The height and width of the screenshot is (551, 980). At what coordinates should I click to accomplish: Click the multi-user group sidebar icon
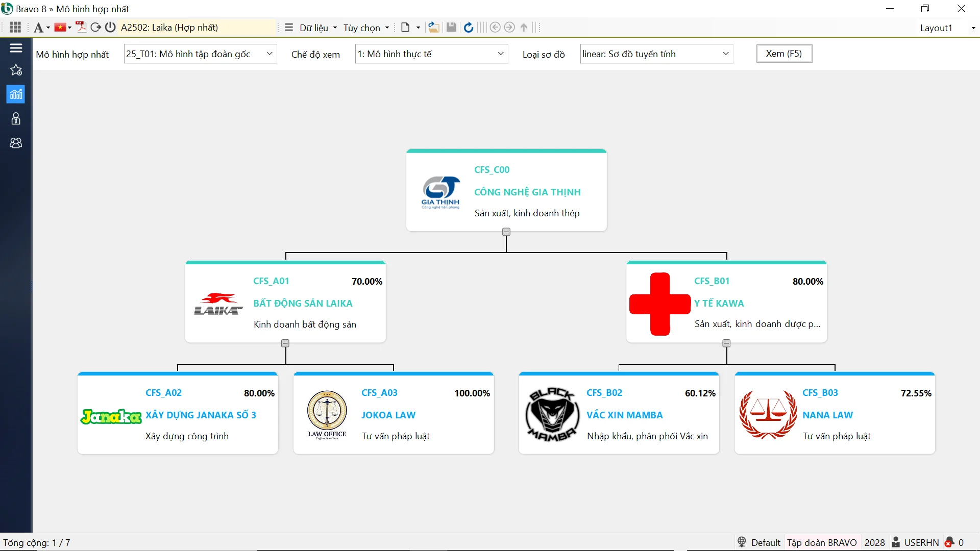tap(16, 143)
